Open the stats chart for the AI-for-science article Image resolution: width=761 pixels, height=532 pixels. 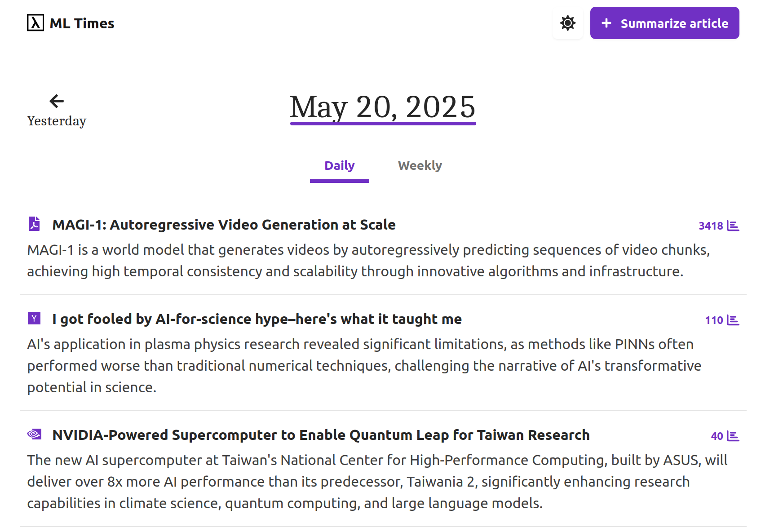[x=733, y=320]
